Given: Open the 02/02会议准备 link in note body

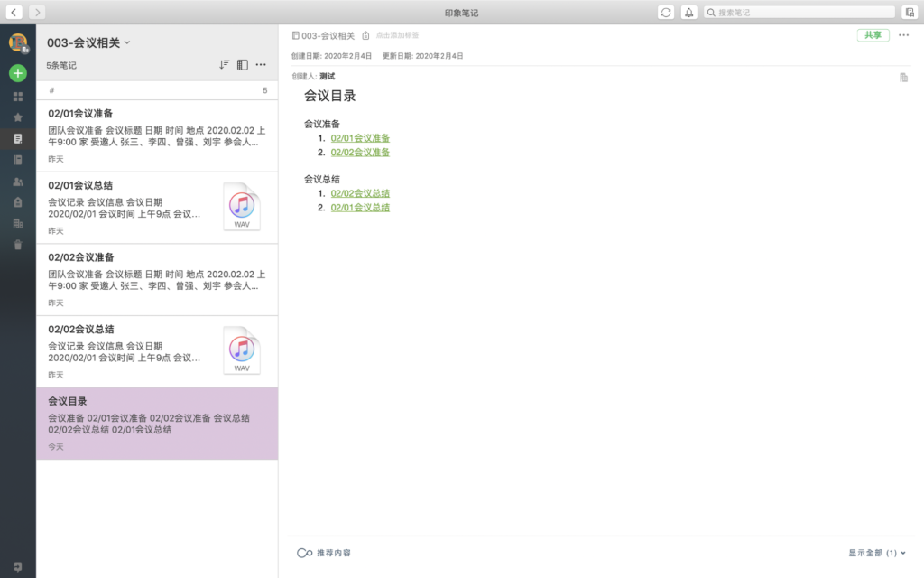Looking at the screenshot, I should [x=360, y=153].
